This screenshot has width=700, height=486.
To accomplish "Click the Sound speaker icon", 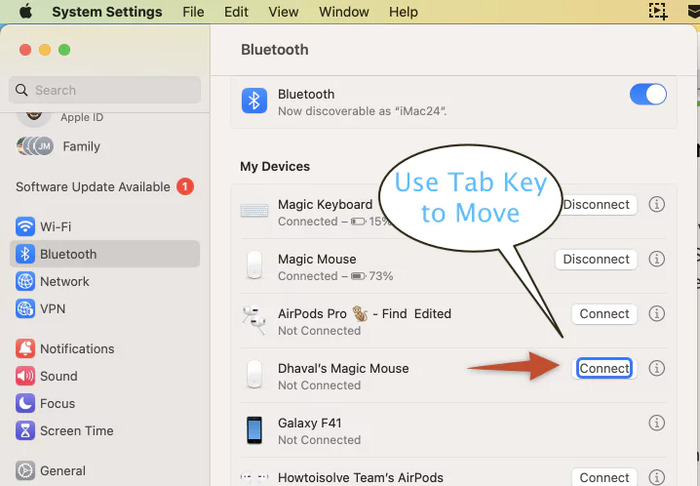I will click(25, 376).
